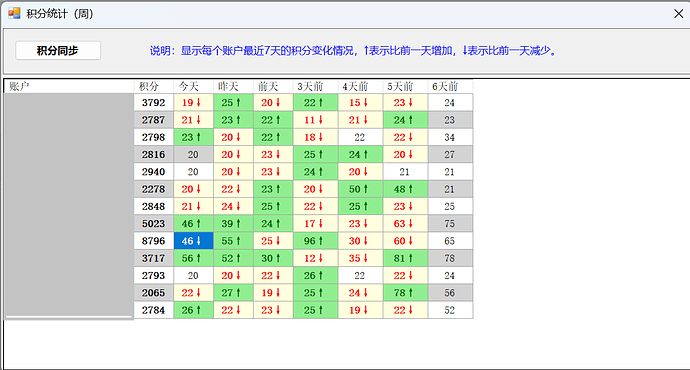Image resolution: width=690 pixels, height=370 pixels.
Task: Click the 今天 cell 19↓ in row 3792
Action: click(194, 103)
